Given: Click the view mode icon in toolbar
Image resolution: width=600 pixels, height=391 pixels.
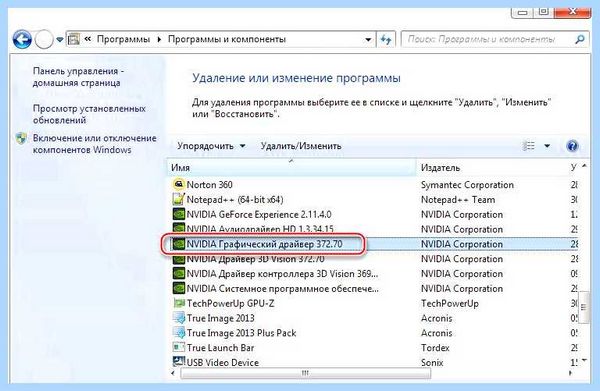Looking at the screenshot, I should (528, 146).
